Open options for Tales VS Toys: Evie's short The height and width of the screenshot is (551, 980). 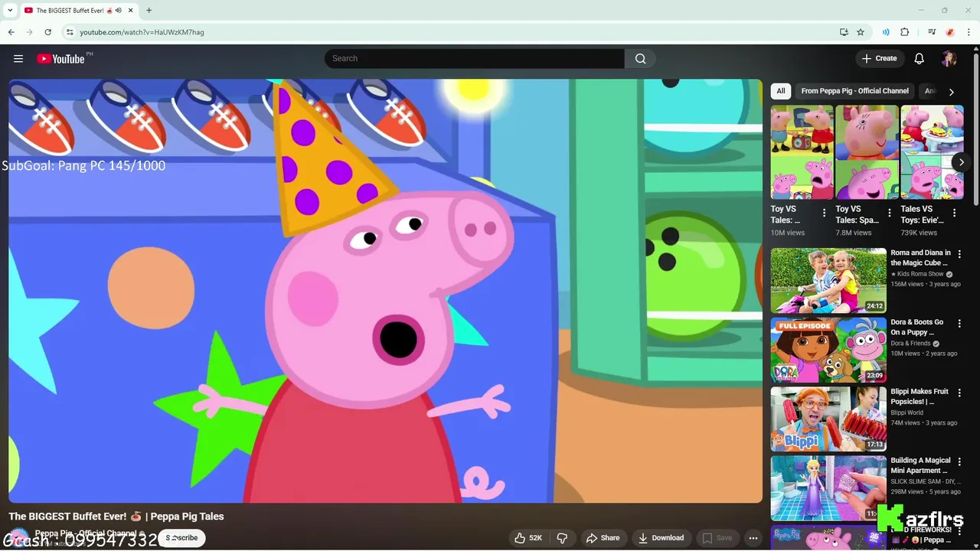click(954, 213)
